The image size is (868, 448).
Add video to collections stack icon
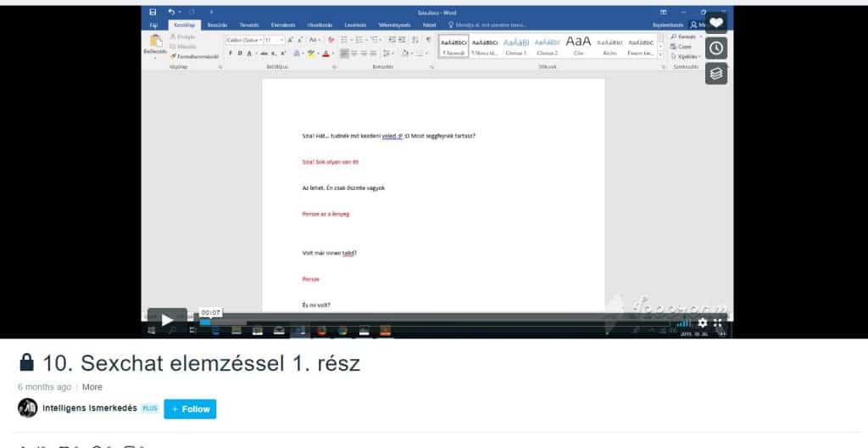click(716, 74)
